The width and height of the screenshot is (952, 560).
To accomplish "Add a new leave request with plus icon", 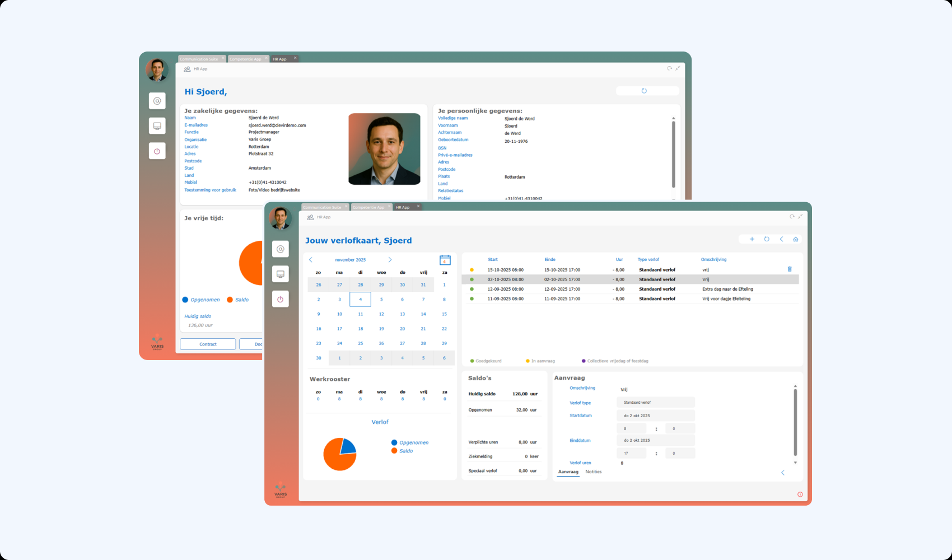I will pos(752,239).
